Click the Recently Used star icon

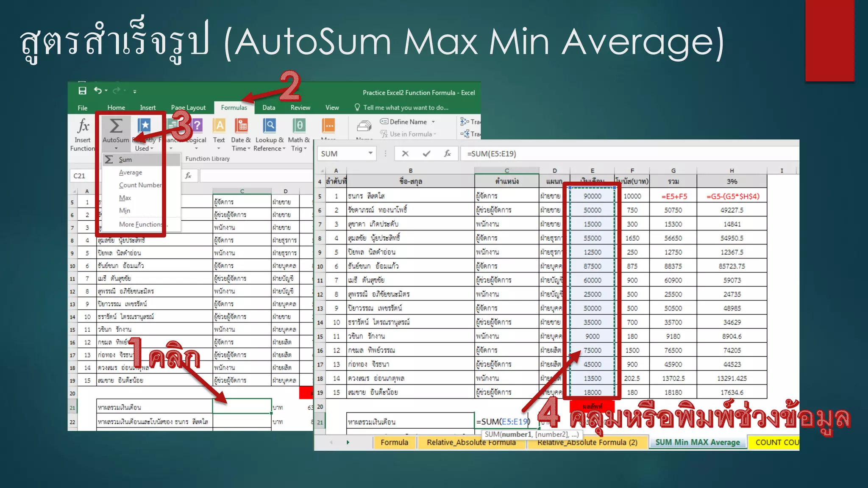tap(144, 125)
